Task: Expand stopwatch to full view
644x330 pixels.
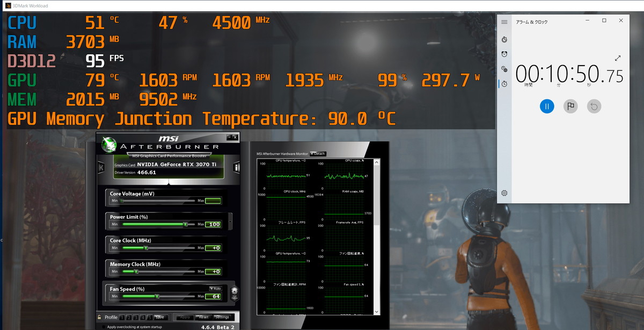Action: (618, 58)
